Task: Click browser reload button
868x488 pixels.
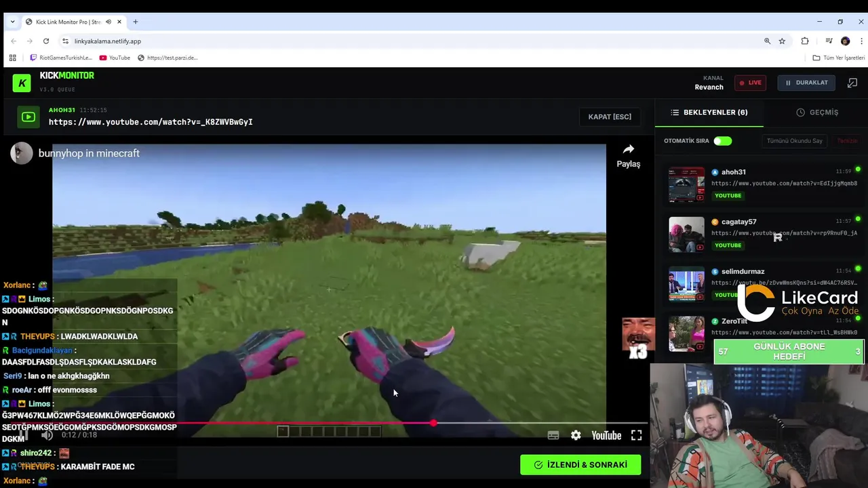Action: click(x=46, y=41)
